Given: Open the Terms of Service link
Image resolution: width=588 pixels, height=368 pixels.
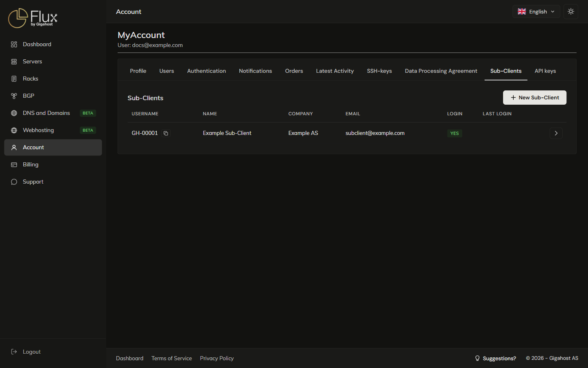Looking at the screenshot, I should click(171, 358).
